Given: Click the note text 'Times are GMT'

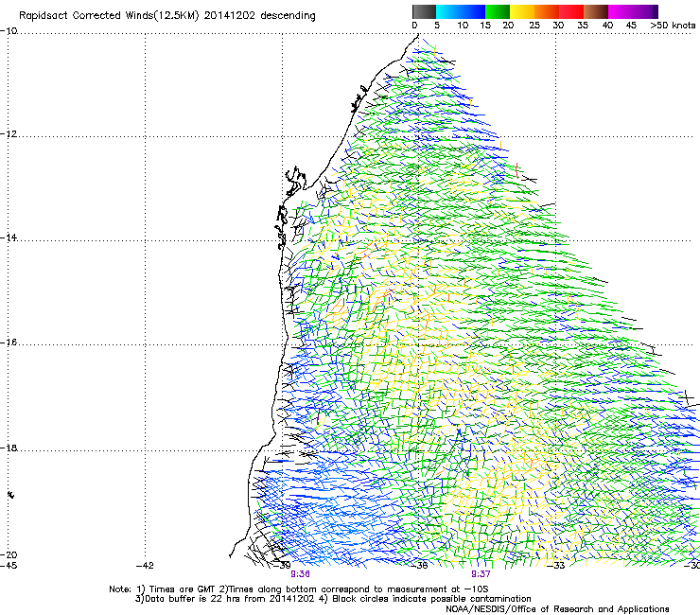Looking at the screenshot, I should (x=183, y=589).
